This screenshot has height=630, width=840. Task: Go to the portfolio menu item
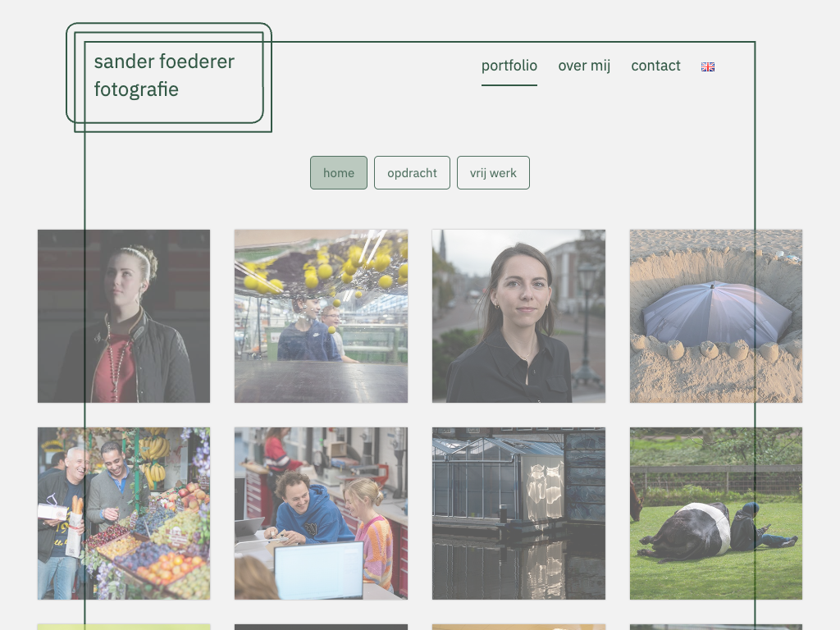pos(509,66)
